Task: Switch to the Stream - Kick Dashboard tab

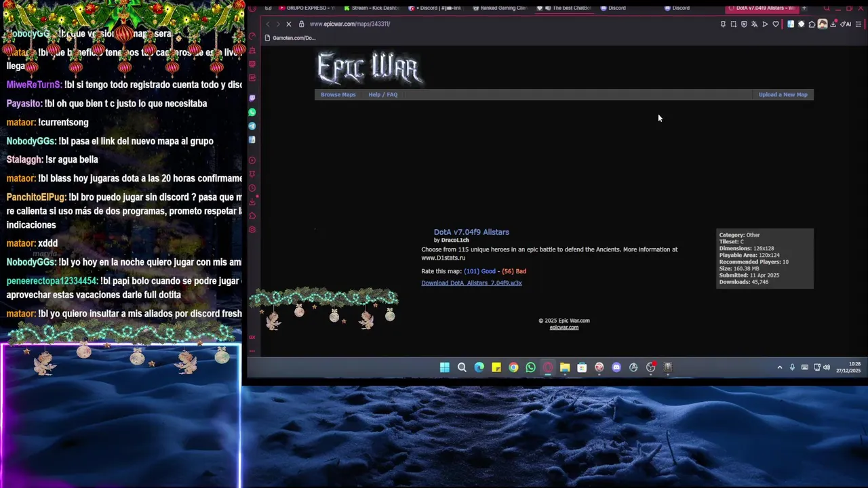Action: tap(370, 8)
